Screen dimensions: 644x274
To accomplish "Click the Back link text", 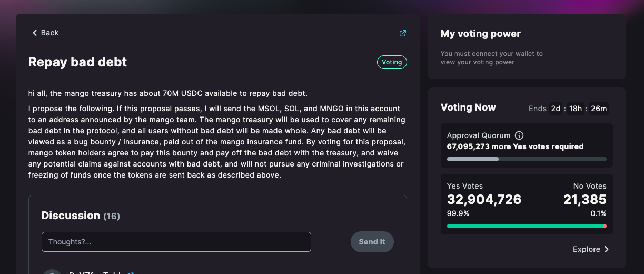I will pos(50,33).
